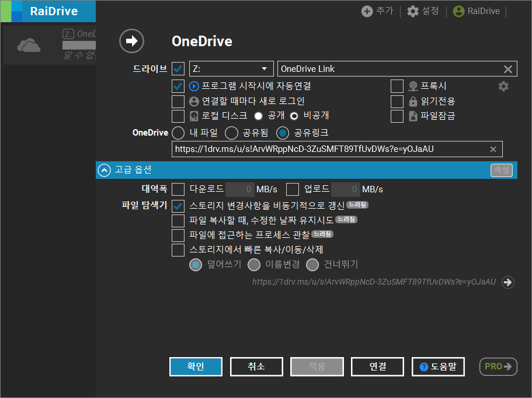The height and width of the screenshot is (398, 532).
Task: Click the 다운로드 MB/s value field
Action: pyautogui.click(x=239, y=189)
